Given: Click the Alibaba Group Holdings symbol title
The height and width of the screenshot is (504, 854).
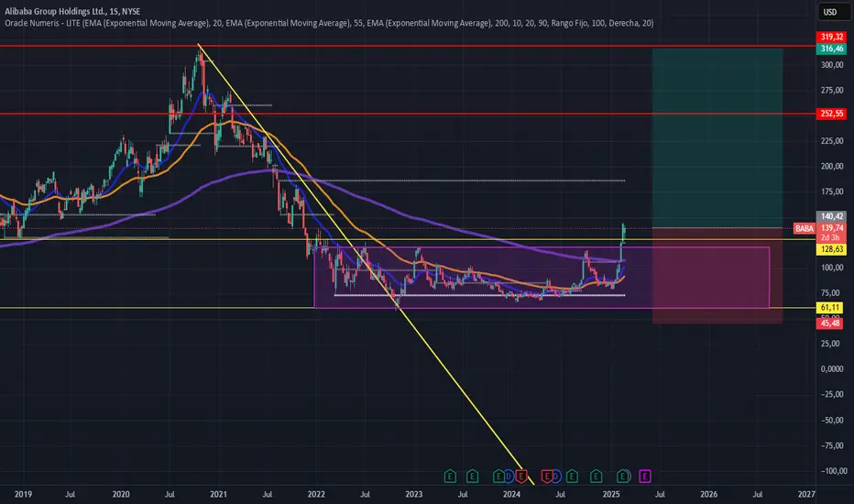Looking at the screenshot, I should click(x=72, y=11).
